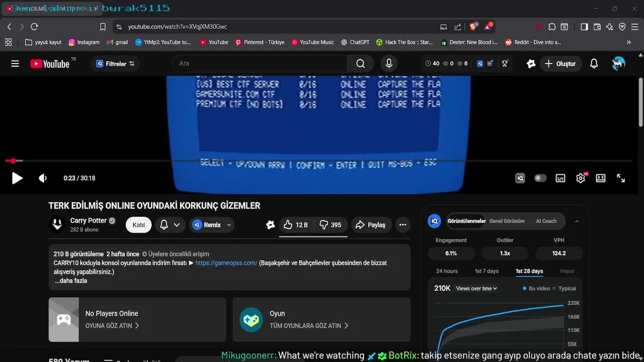Select 1st 7 days range
644x362 pixels.
487,271
